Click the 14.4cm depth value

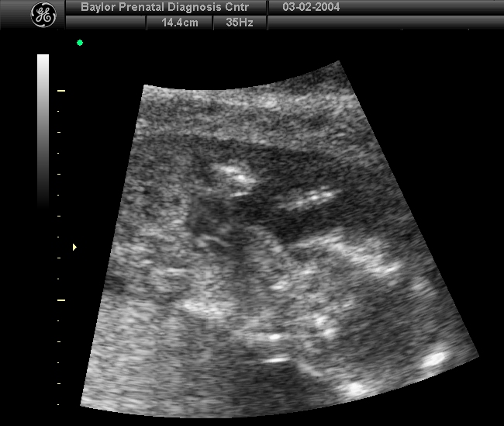pos(180,23)
